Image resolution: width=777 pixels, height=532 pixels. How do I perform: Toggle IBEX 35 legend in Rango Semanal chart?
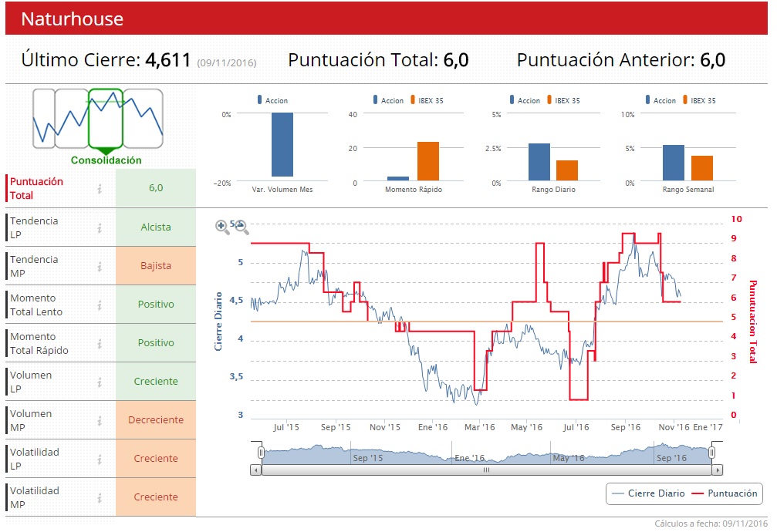(699, 100)
